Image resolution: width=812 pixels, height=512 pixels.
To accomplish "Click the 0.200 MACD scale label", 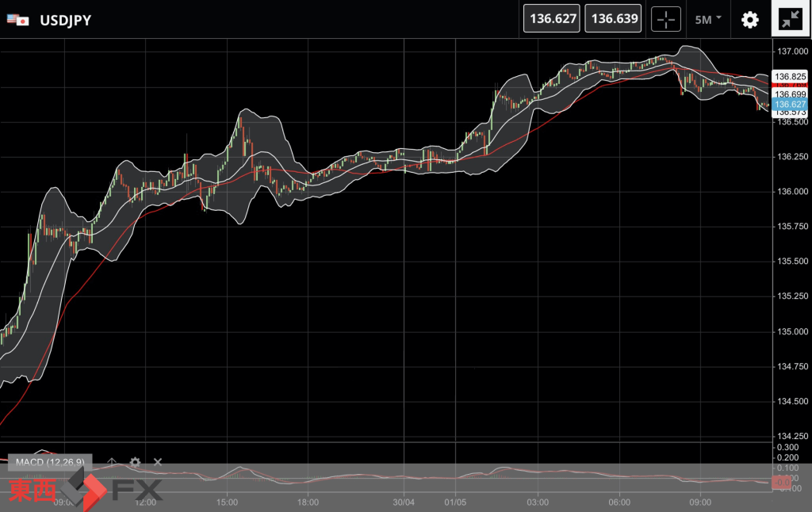I will tap(787, 457).
